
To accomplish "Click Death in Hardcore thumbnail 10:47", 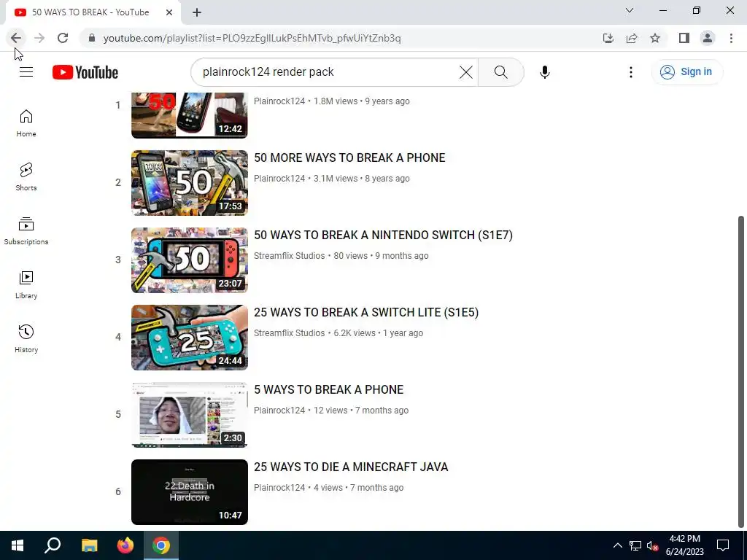I will (x=190, y=492).
